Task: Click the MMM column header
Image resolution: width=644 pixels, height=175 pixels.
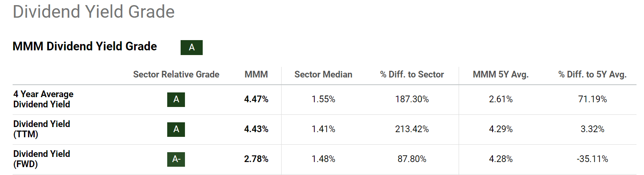Action: [x=256, y=75]
